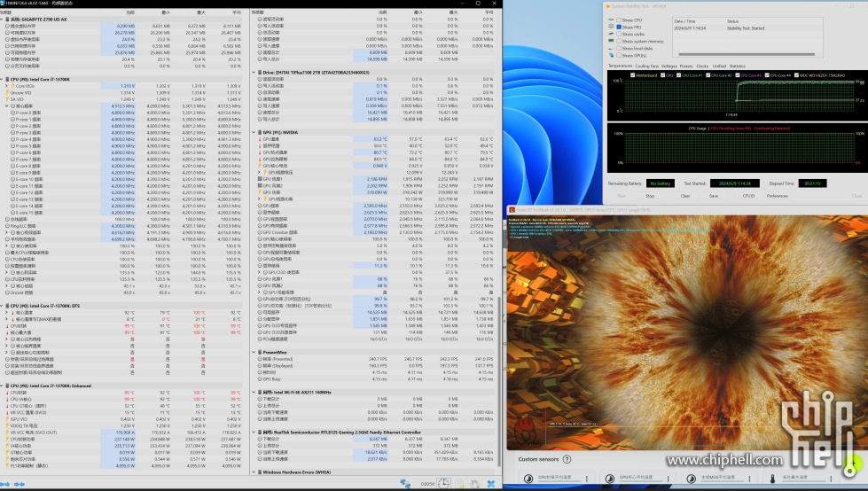The image size is (868, 491).
Task: Open the Cooling Fans tab
Action: click(646, 66)
